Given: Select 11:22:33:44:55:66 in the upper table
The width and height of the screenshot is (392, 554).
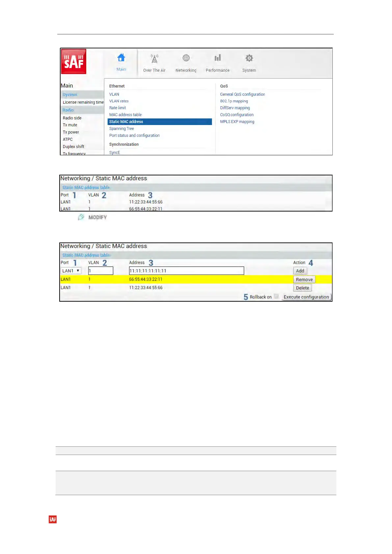Looking at the screenshot, I should pos(146,202).
